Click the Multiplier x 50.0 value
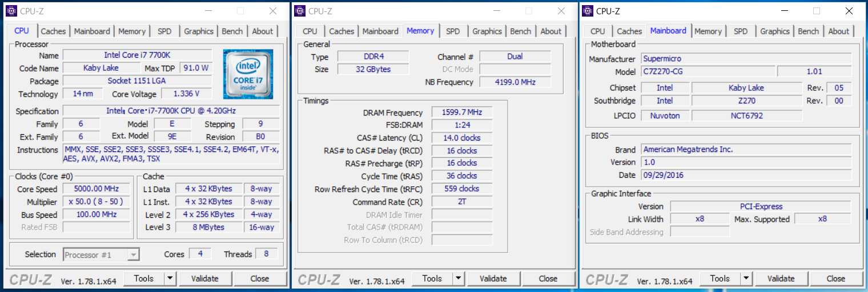Image resolution: width=868 pixels, height=292 pixels. coord(96,202)
